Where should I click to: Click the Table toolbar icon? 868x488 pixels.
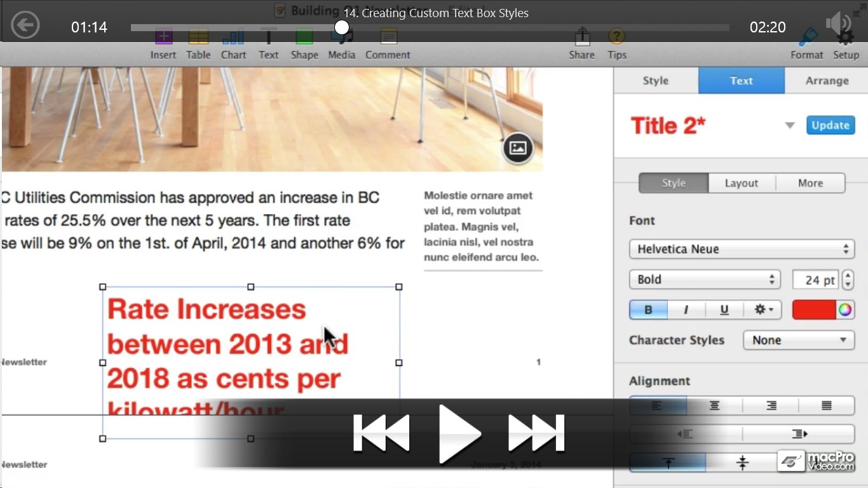click(x=198, y=44)
